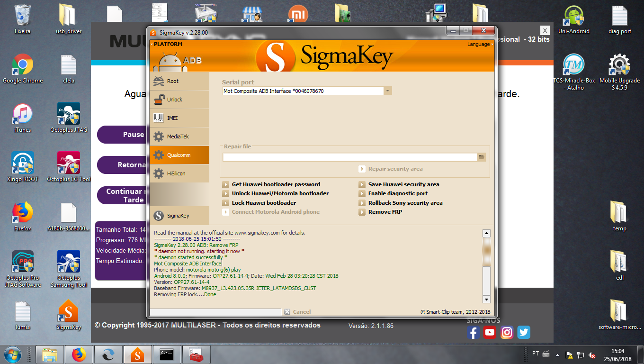
Task: Click the log scrollbar down arrow
Action: (486, 299)
